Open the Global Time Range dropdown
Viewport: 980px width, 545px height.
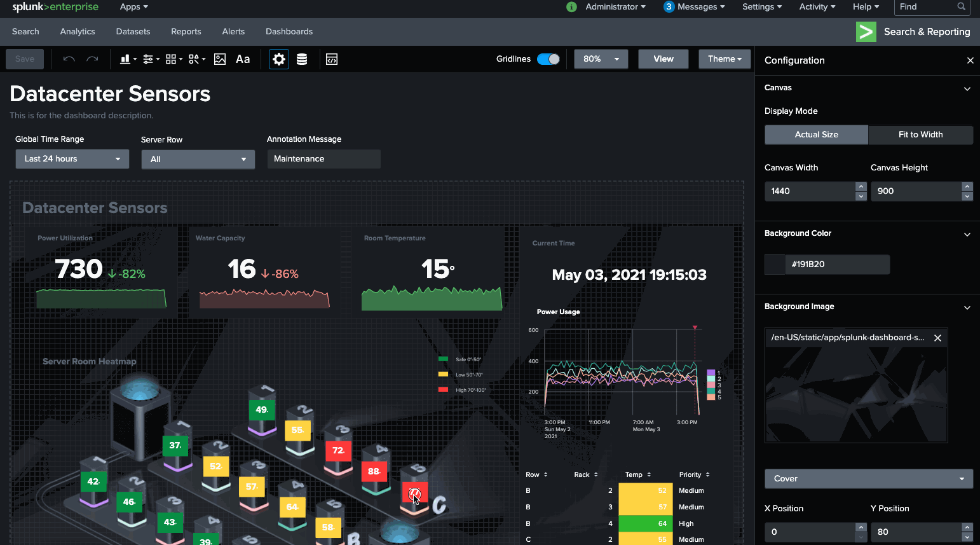click(72, 159)
